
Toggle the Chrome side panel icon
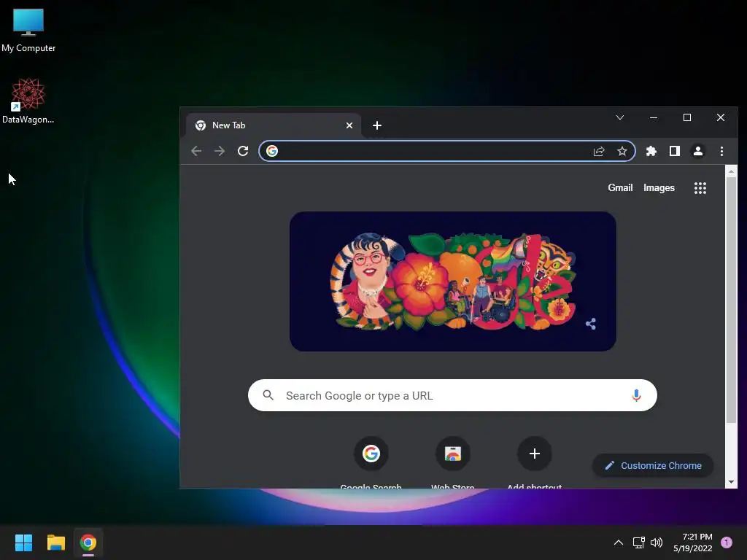click(675, 152)
